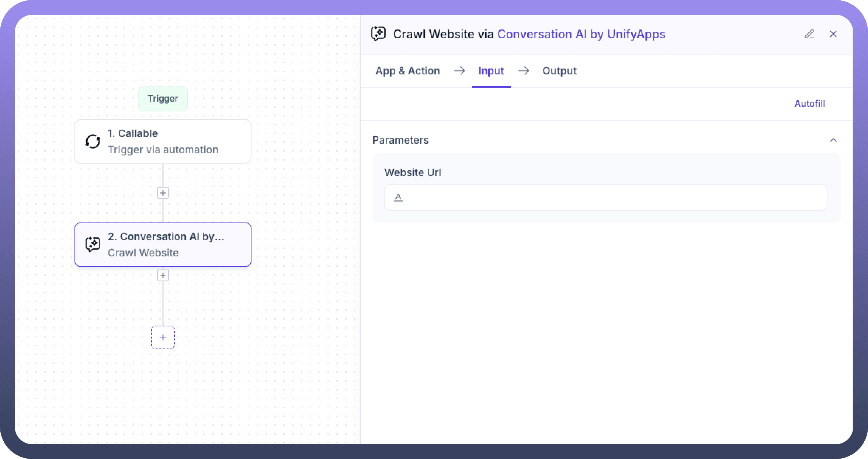This screenshot has width=868, height=459.
Task: Close the Crawl Website panel
Action: [833, 34]
